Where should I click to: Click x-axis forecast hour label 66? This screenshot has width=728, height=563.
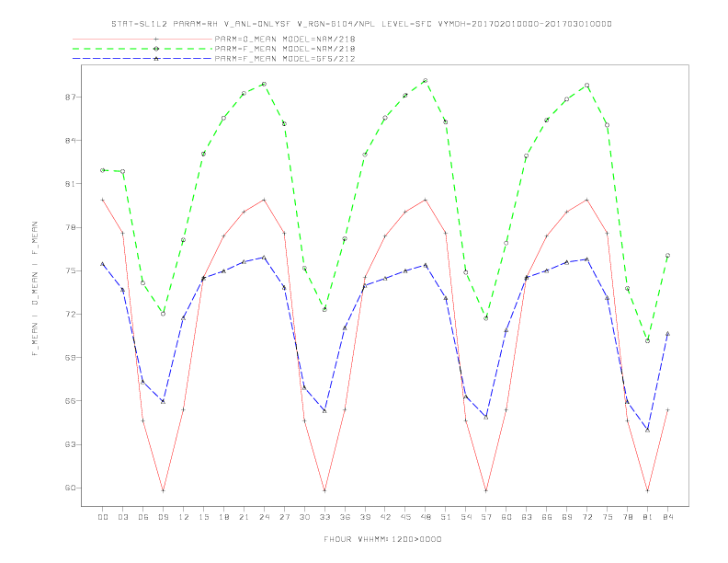point(547,517)
